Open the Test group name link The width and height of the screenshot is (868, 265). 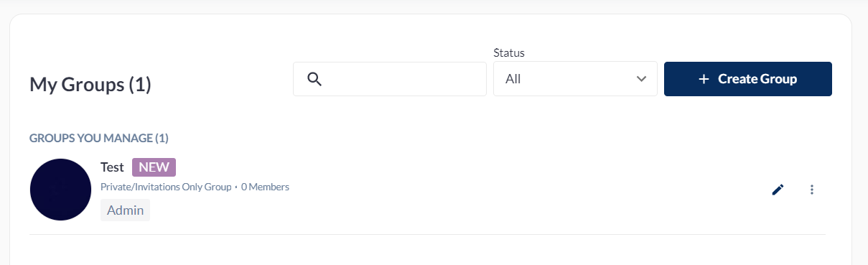112,167
